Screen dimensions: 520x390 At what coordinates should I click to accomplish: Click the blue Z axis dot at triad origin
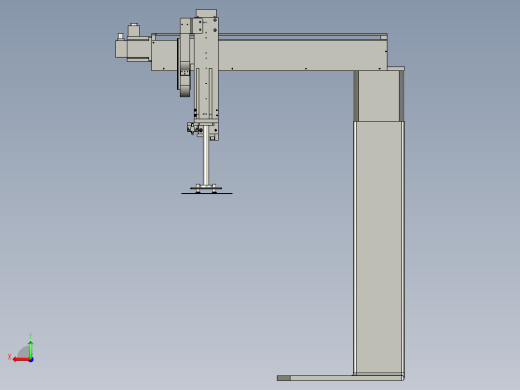[x=31, y=360]
